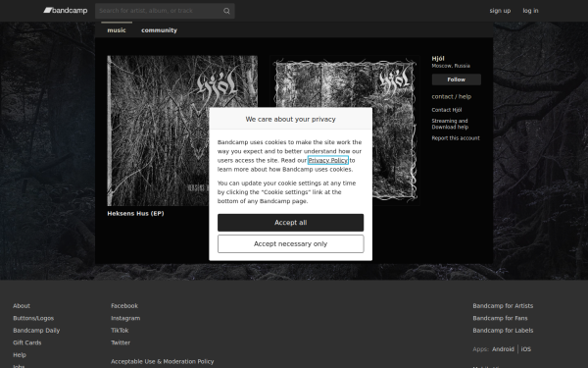The image size is (588, 368).
Task: Switch to the community tab
Action: tap(159, 30)
